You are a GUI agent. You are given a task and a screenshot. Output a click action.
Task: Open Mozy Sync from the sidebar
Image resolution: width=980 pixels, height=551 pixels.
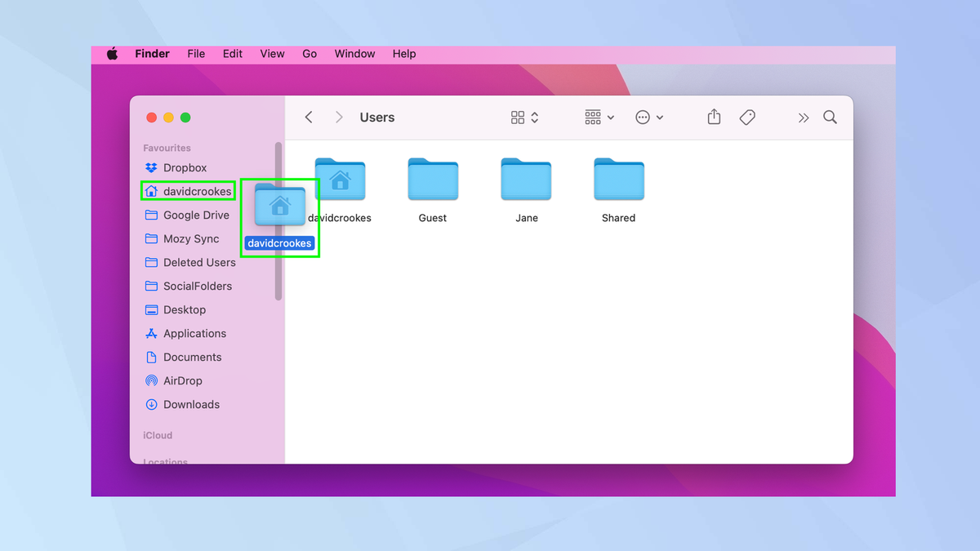pos(191,238)
